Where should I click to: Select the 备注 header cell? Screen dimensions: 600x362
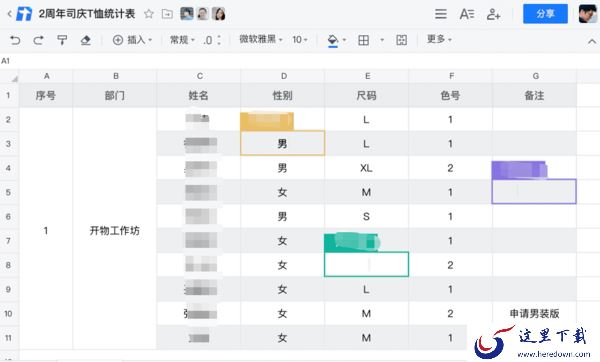535,95
